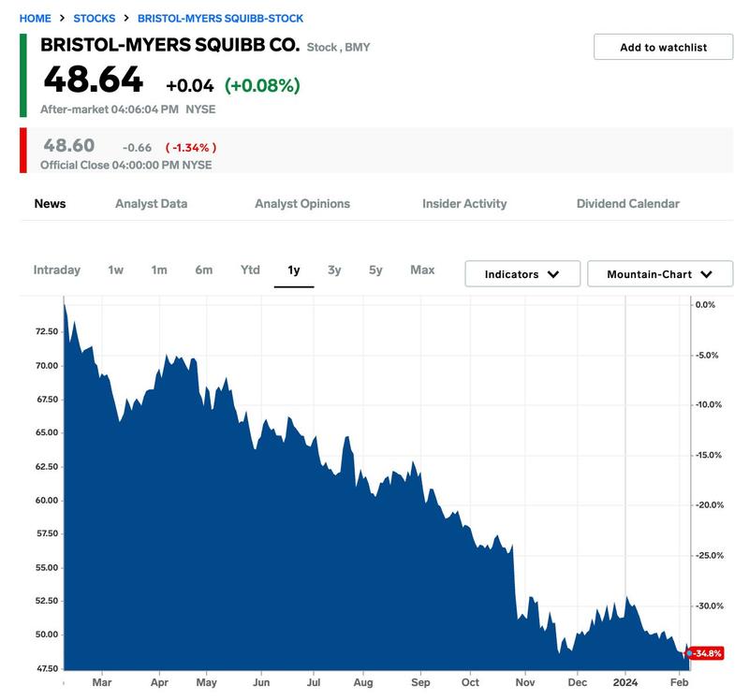The width and height of the screenshot is (749, 700).
Task: Click the +0.08% green change value
Action: point(262,85)
